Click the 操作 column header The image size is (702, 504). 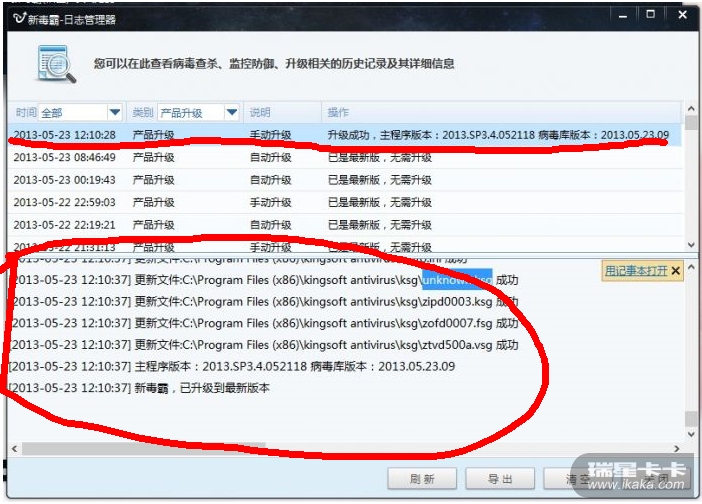pos(338,112)
